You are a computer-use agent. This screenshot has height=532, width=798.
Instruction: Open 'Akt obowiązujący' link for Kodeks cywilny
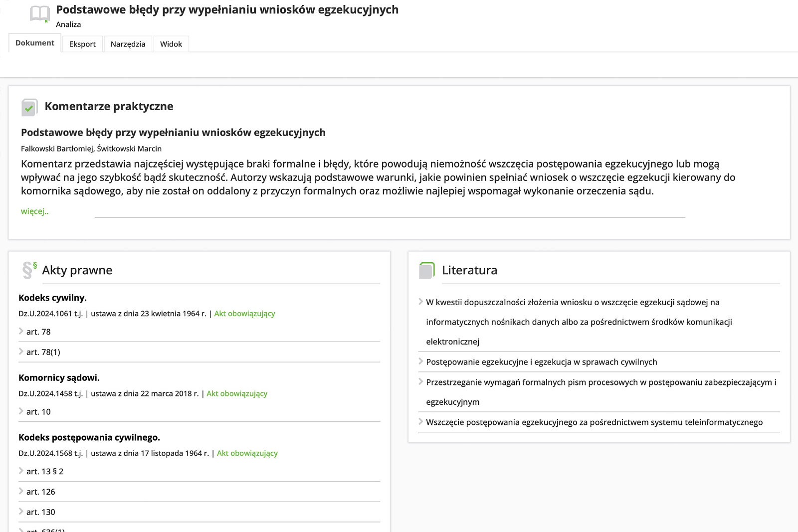[x=244, y=314]
